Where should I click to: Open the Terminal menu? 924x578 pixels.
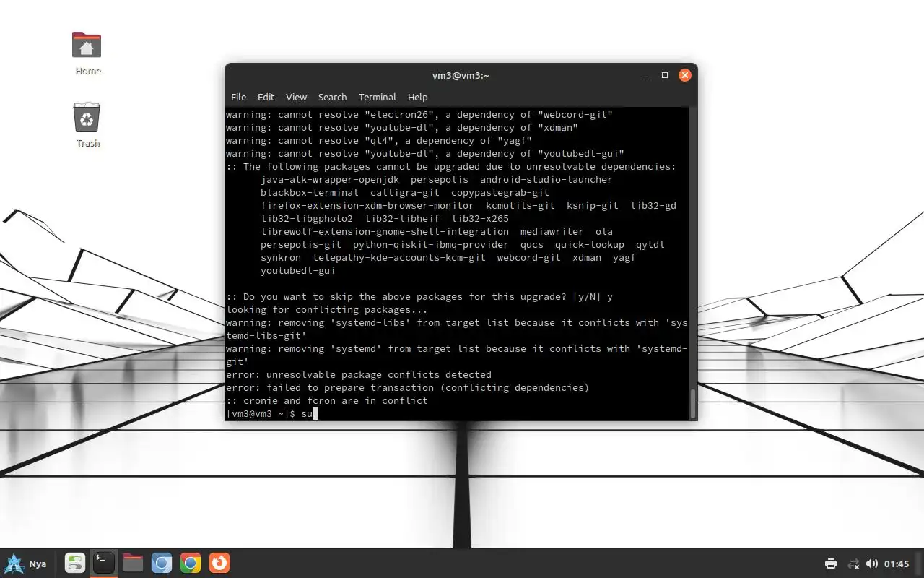point(377,97)
